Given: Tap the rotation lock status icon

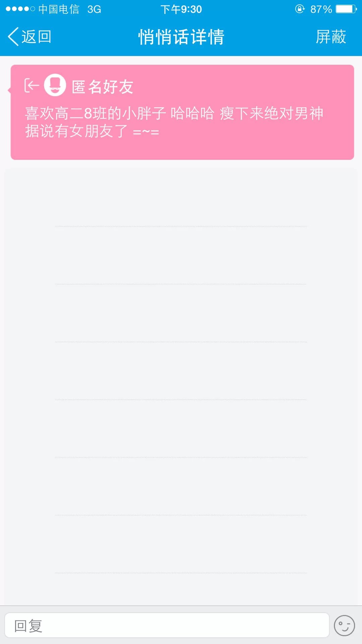Looking at the screenshot, I should click(300, 9).
